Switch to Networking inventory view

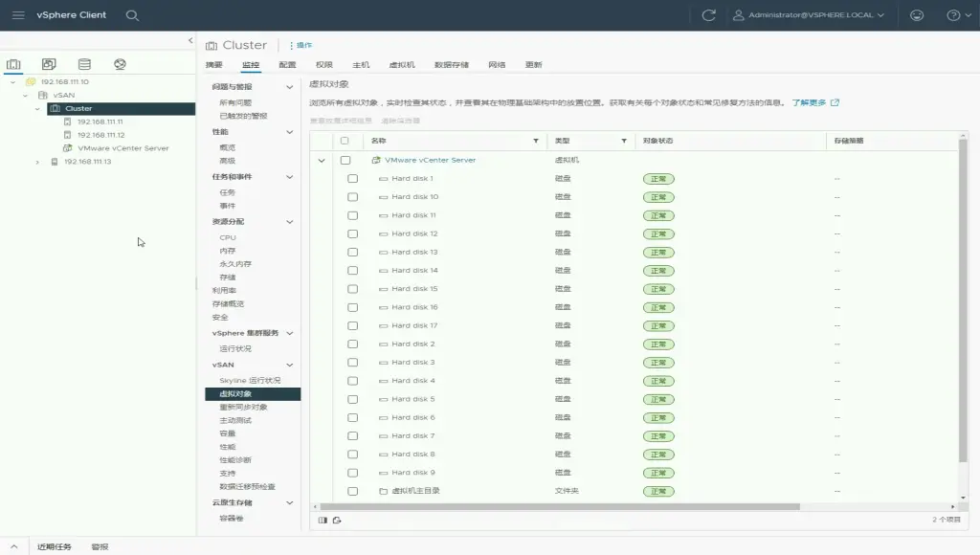tap(120, 64)
